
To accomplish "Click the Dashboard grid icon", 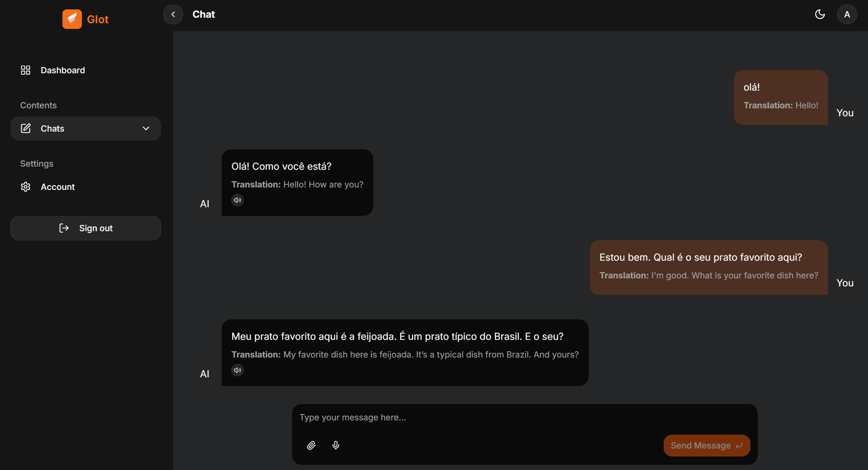I will (26, 70).
